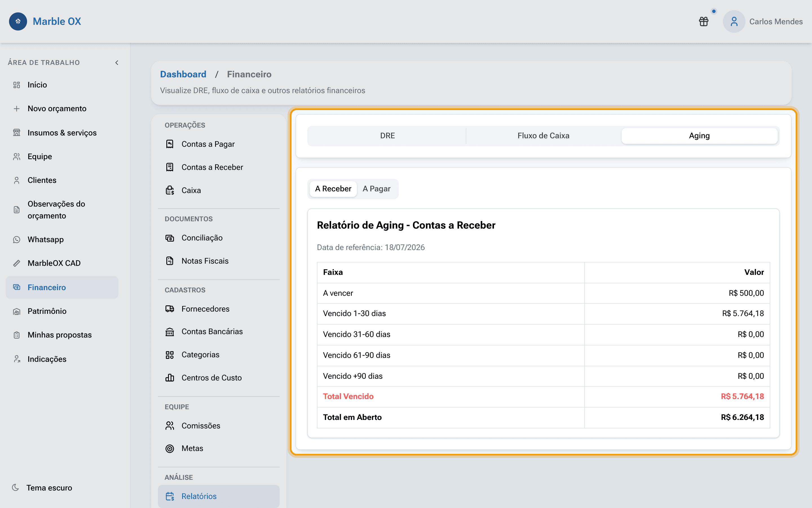812x508 pixels.
Task: Open the Clientes label in sidebar
Action: click(x=42, y=180)
